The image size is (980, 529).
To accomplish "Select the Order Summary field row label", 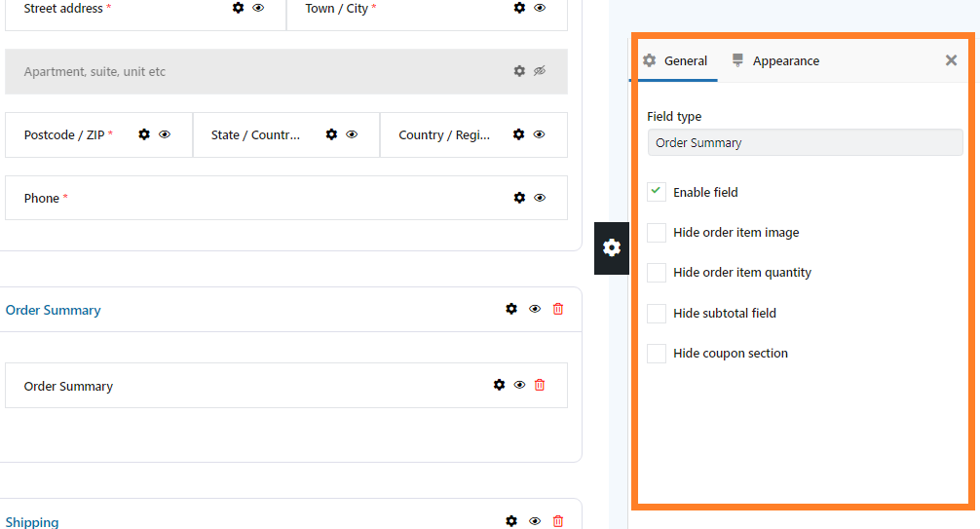I will click(x=68, y=387).
